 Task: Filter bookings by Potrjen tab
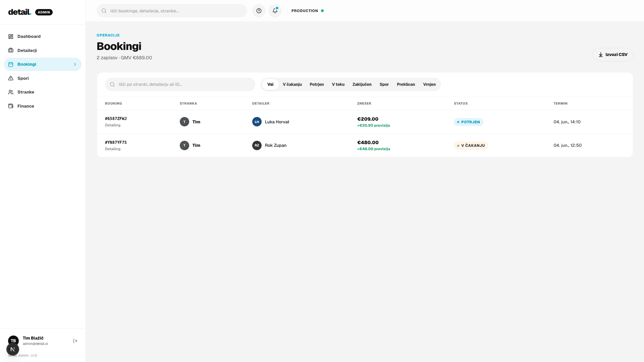(x=317, y=84)
